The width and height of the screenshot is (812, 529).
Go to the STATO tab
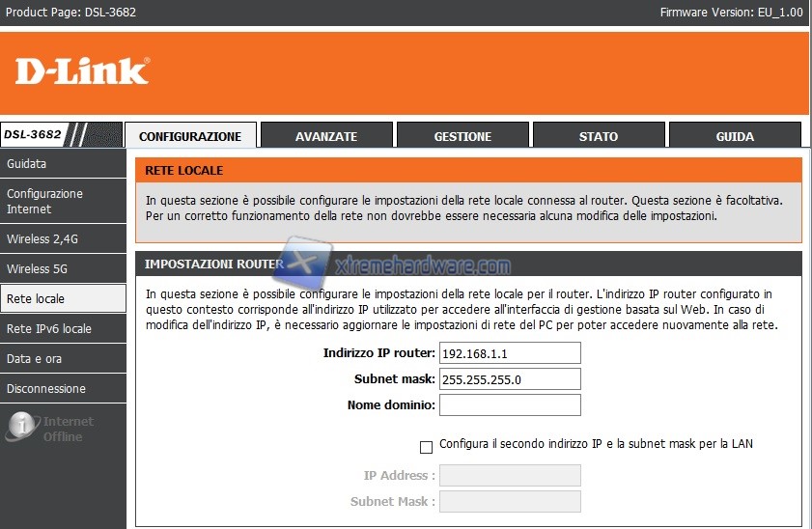click(x=599, y=136)
